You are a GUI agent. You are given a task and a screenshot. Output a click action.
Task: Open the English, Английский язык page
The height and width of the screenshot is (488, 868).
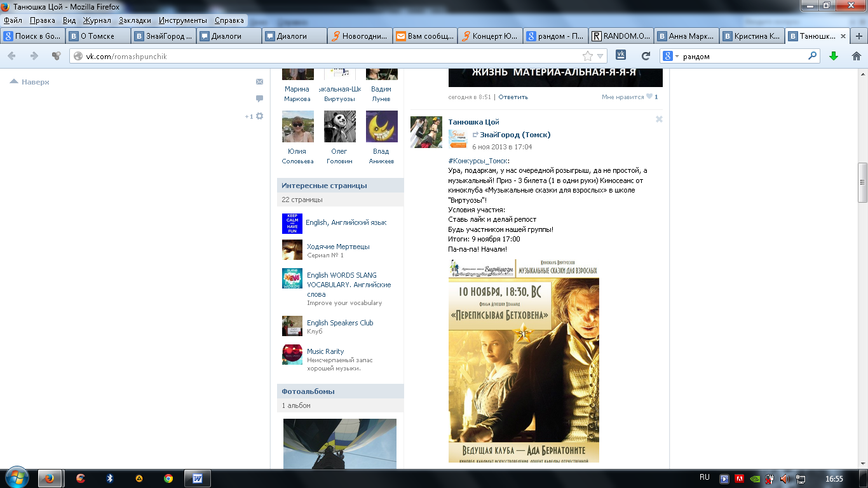pyautogui.click(x=346, y=222)
